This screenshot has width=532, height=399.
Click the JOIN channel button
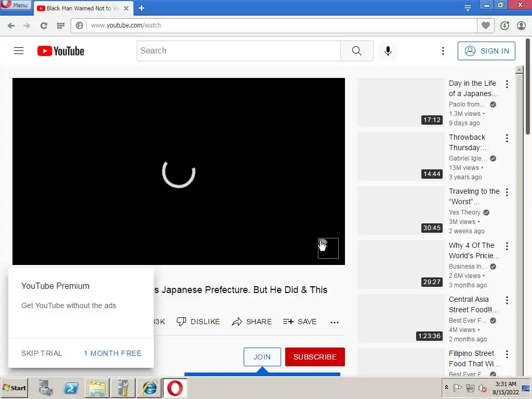(x=262, y=357)
